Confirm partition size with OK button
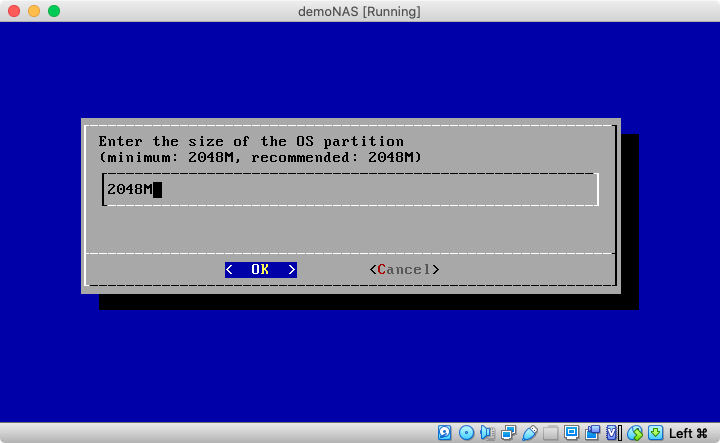720x443 pixels. (261, 269)
